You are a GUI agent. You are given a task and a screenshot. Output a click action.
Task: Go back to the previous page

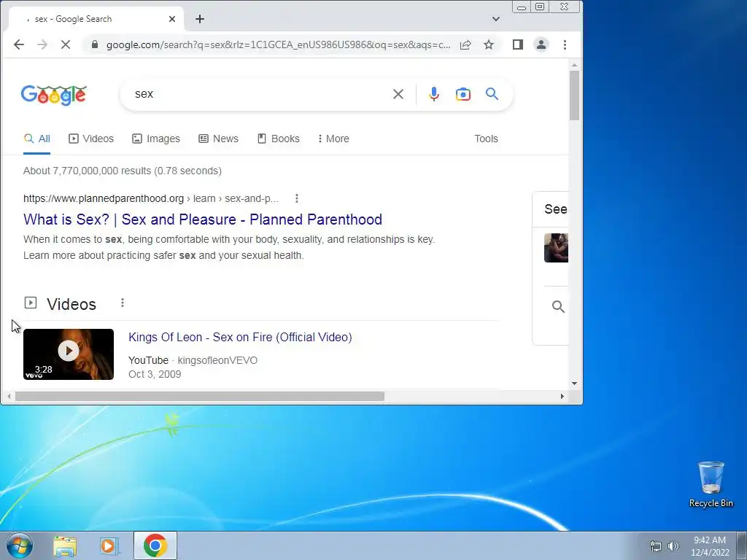point(18,44)
